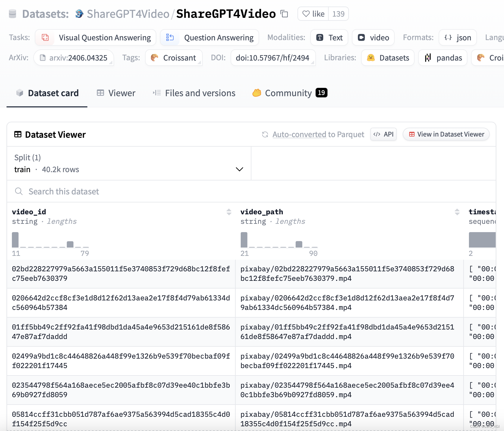Image resolution: width=504 pixels, height=431 pixels.
Task: Open the Community tab
Action: click(x=289, y=93)
